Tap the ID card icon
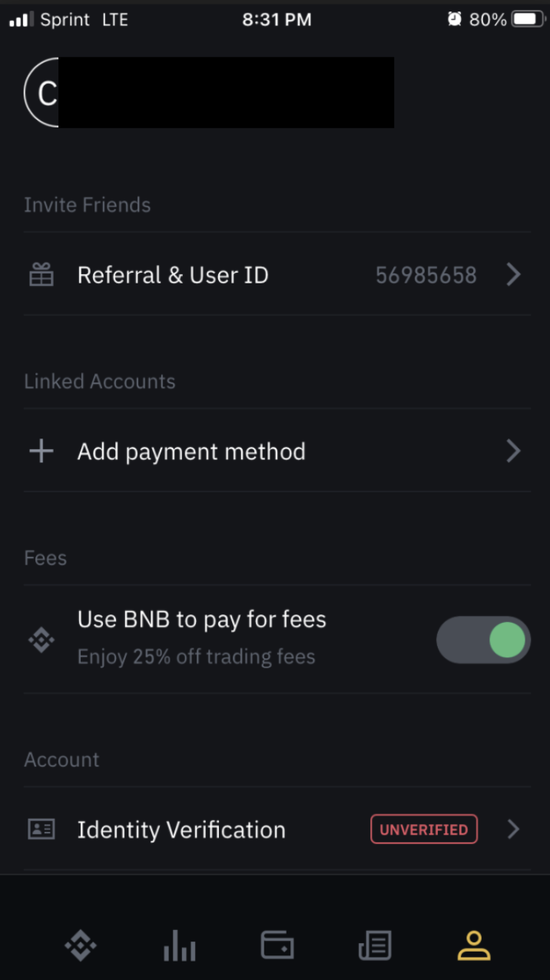The width and height of the screenshot is (550, 980). [41, 829]
